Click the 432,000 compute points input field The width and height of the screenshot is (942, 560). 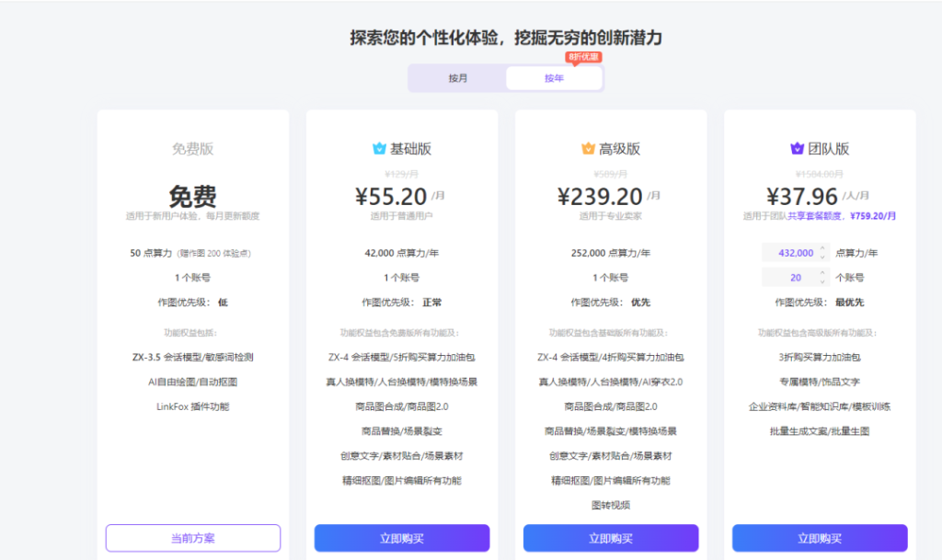click(793, 253)
